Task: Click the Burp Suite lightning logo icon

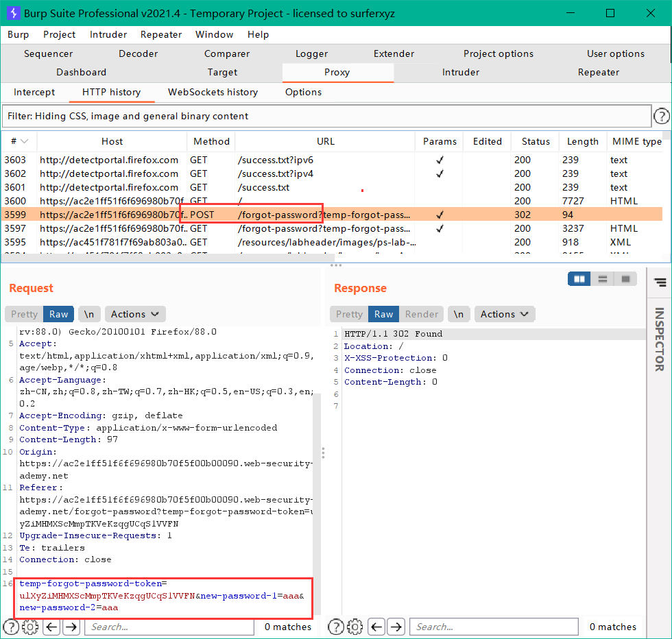Action: point(13,13)
